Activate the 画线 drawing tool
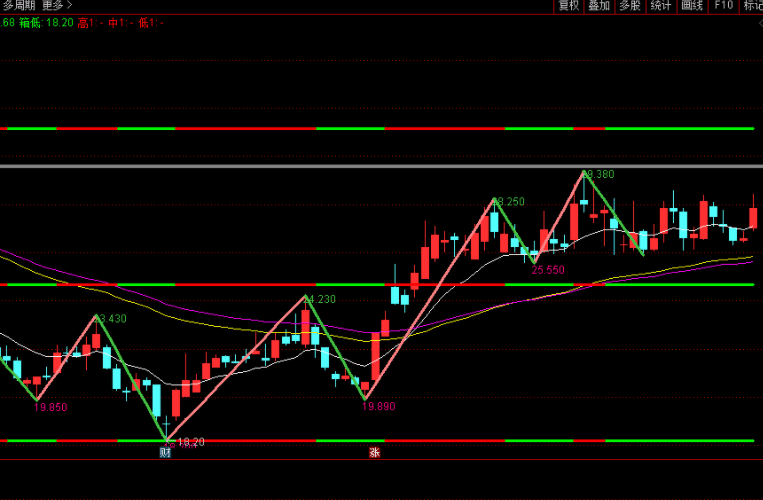763x500 pixels. pos(691,6)
